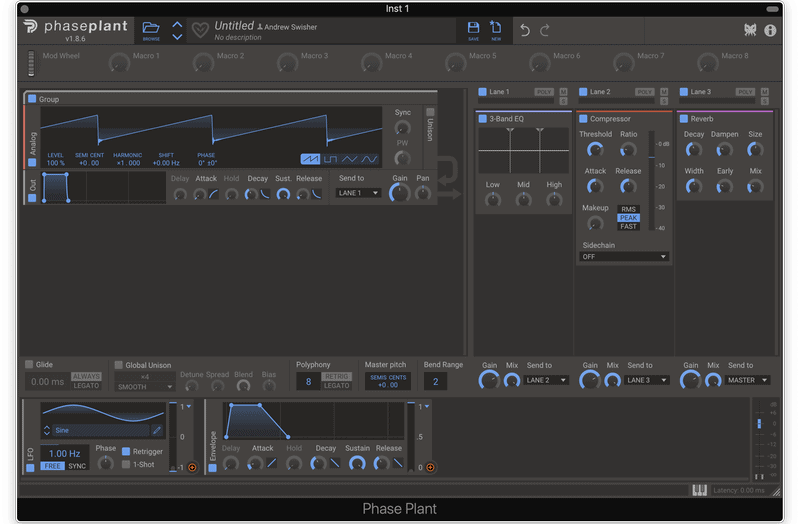This screenshot has width=800, height=524.
Task: Open the Envelope modulator output count dropdown
Action: [x=423, y=407]
